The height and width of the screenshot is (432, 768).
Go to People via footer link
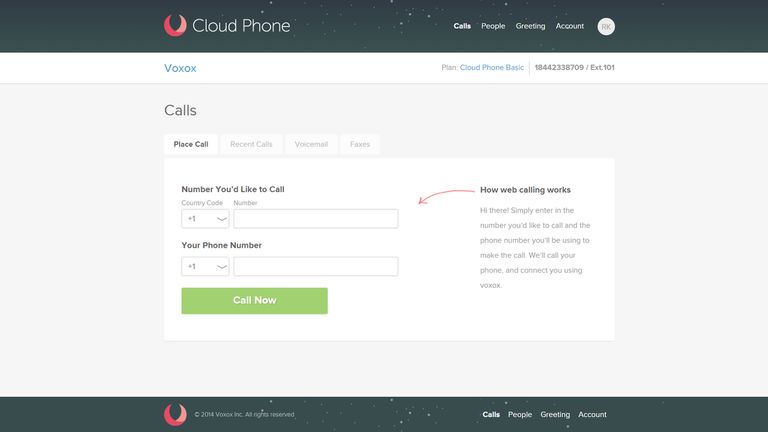520,414
